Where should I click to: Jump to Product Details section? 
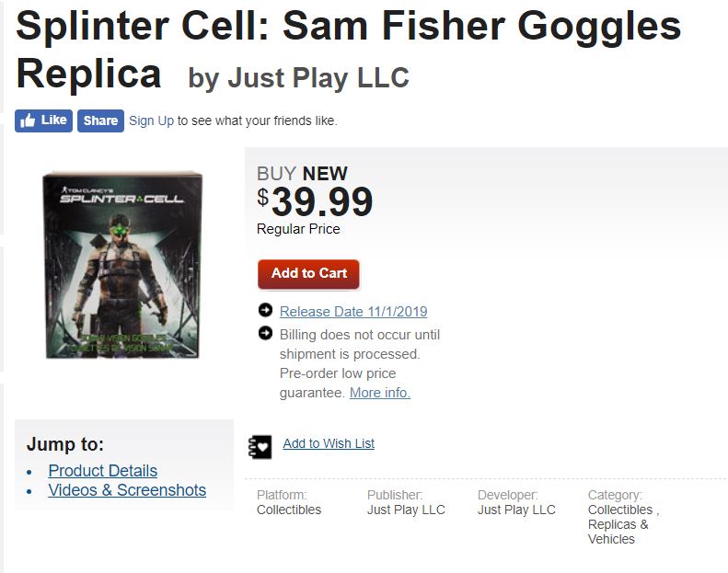pyautogui.click(x=102, y=471)
